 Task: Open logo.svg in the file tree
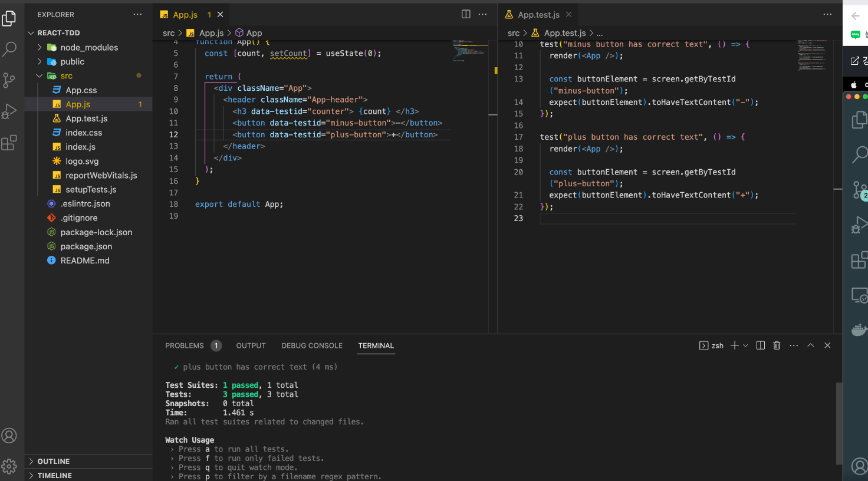coord(88,161)
